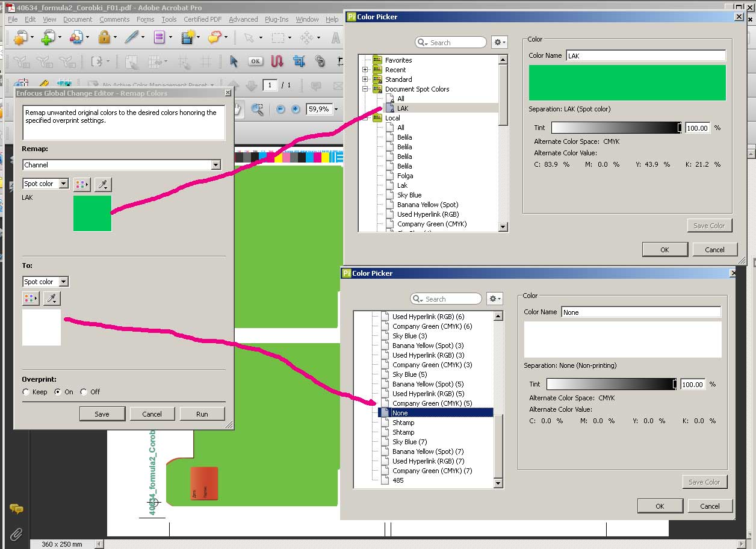Click the yellow ruler measure icon
This screenshot has height=549, width=756.
(43, 84)
